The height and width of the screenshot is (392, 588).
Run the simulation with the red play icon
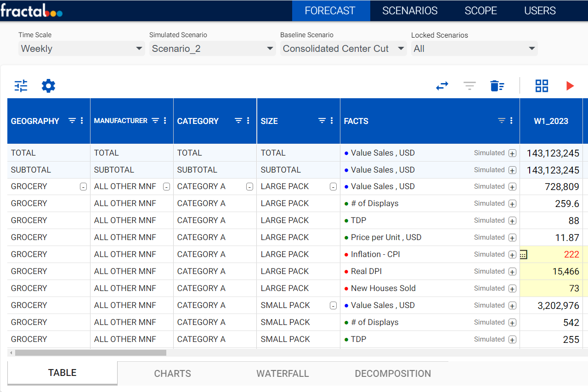point(570,86)
